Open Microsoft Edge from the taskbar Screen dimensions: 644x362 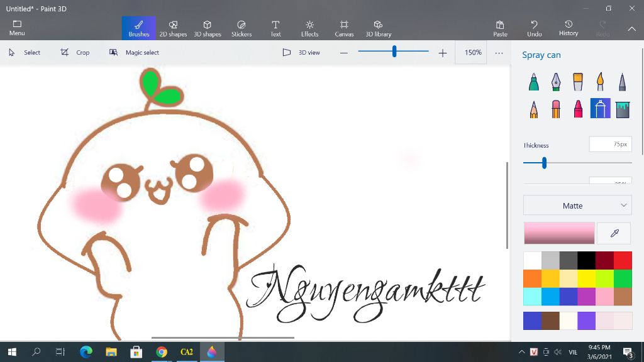pyautogui.click(x=86, y=352)
